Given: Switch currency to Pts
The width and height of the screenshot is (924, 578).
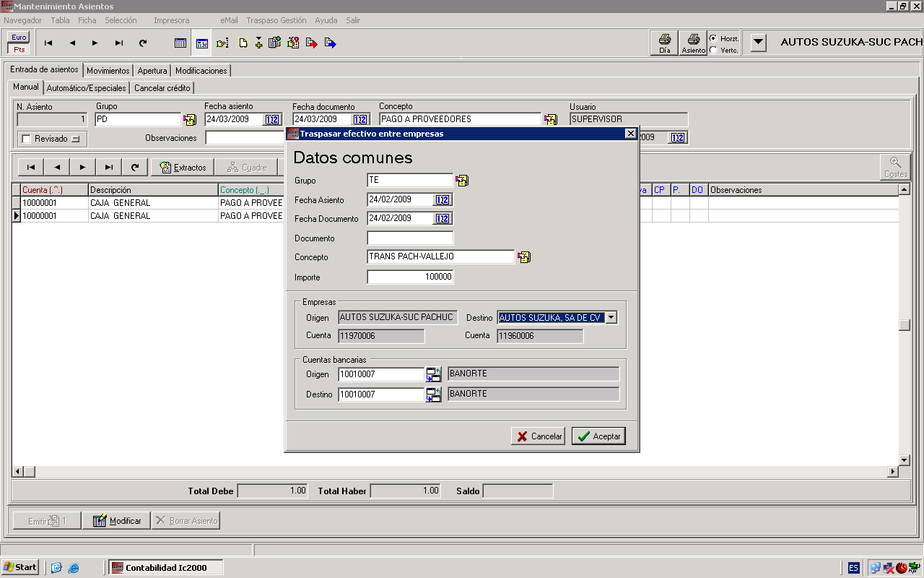Looking at the screenshot, I should click(x=19, y=50).
